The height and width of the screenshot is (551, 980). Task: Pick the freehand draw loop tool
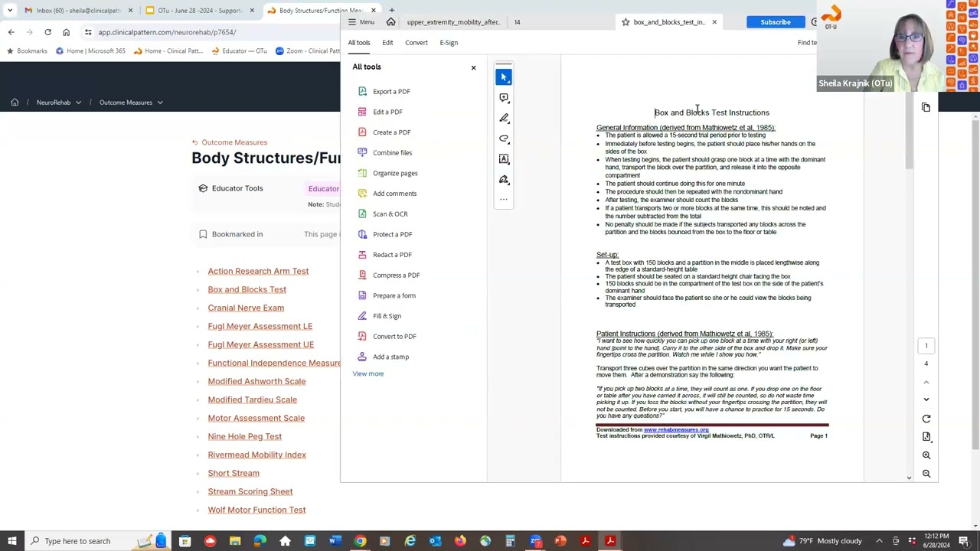pyautogui.click(x=504, y=139)
